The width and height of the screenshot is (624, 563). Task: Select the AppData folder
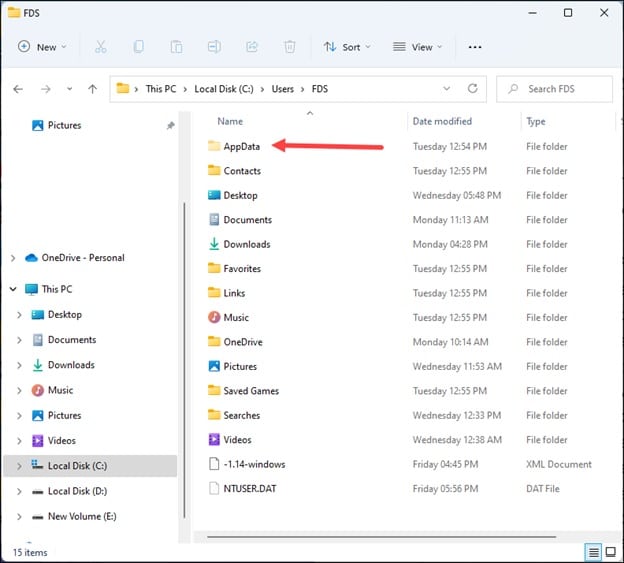click(x=241, y=147)
